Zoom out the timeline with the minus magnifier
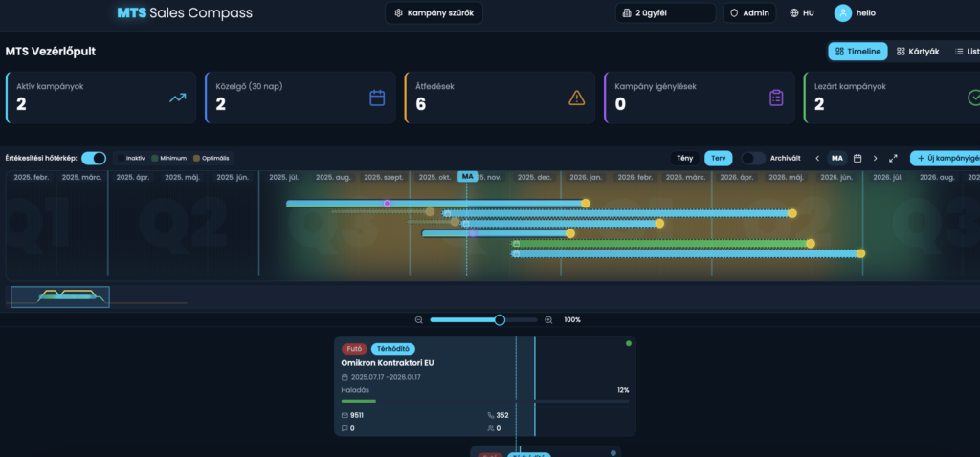Viewport: 980px width, 457px height. 419,319
